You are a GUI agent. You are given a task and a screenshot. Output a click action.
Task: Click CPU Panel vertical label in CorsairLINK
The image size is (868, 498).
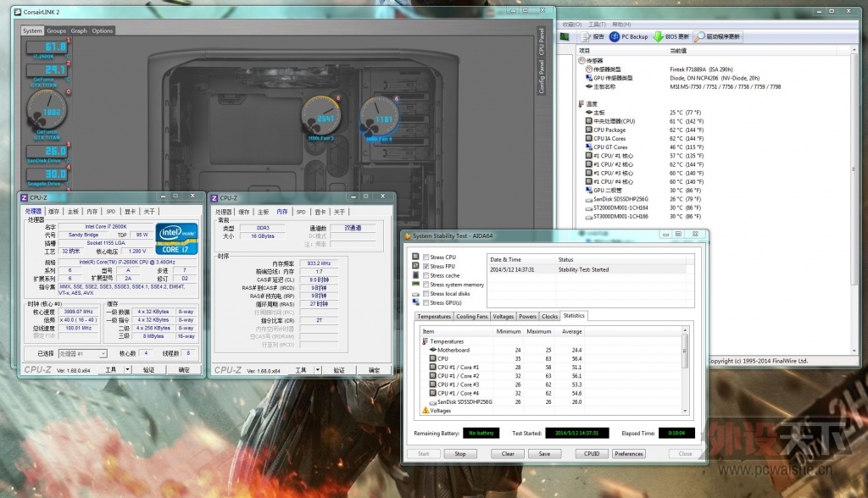pos(542,42)
